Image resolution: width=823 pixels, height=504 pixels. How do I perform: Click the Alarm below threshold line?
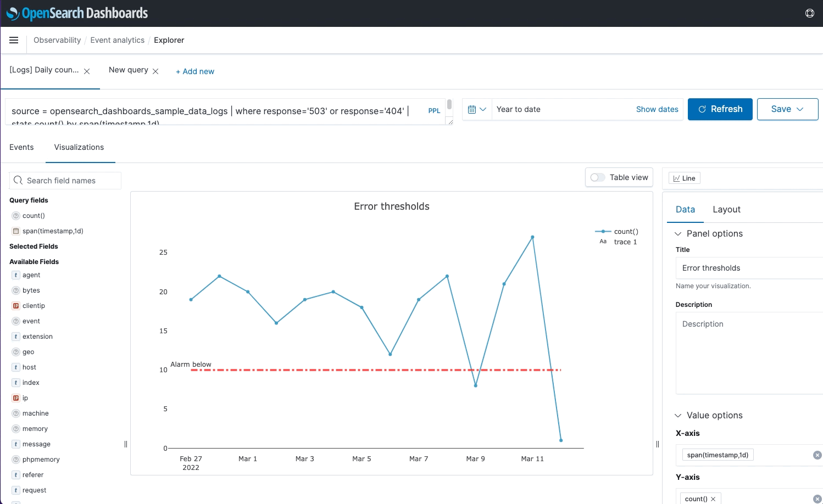pos(376,370)
